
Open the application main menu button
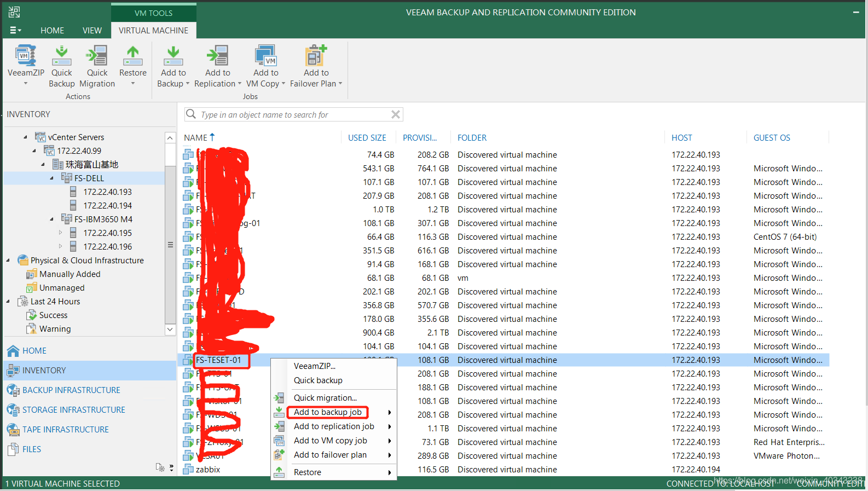[x=15, y=31]
